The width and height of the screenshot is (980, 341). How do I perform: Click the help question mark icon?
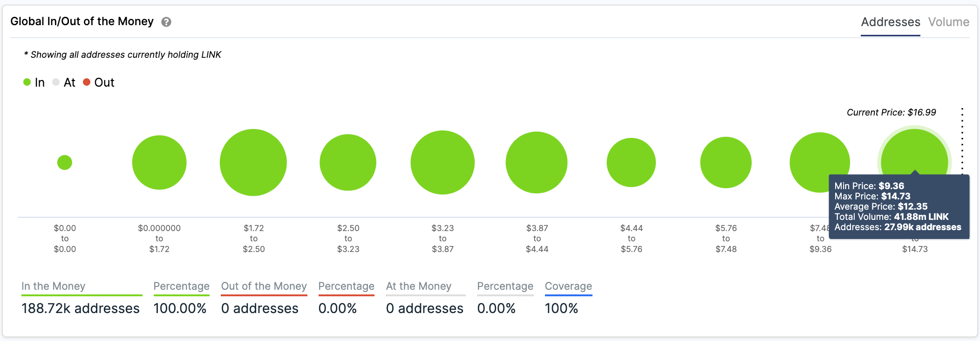[x=166, y=22]
